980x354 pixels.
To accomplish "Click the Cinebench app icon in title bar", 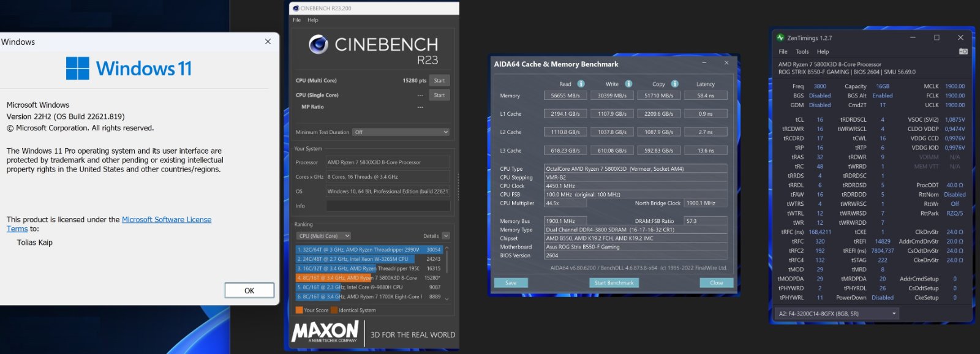I will click(296, 9).
